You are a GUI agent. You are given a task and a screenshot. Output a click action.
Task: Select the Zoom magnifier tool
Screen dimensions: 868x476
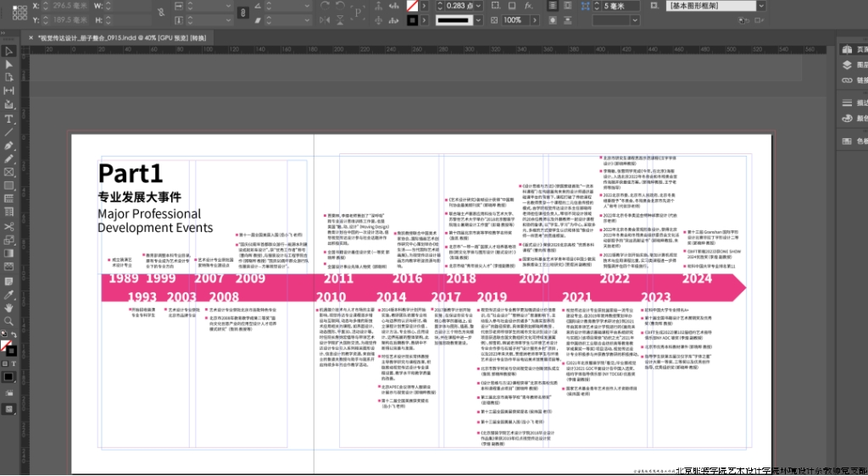click(x=8, y=321)
